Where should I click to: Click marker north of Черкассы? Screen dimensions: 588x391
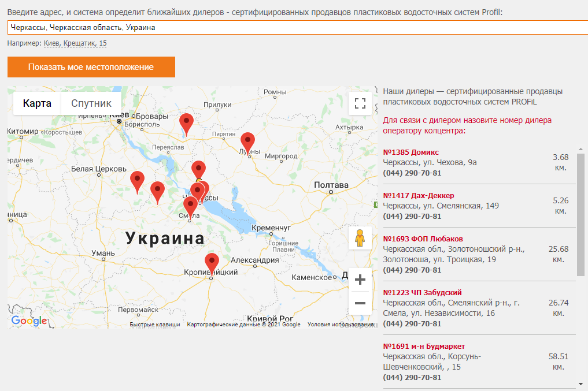(x=198, y=170)
